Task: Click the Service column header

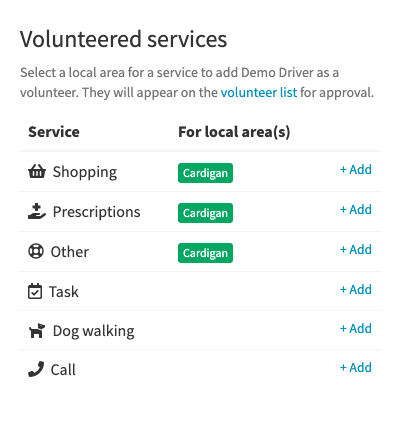Action: coord(54,132)
